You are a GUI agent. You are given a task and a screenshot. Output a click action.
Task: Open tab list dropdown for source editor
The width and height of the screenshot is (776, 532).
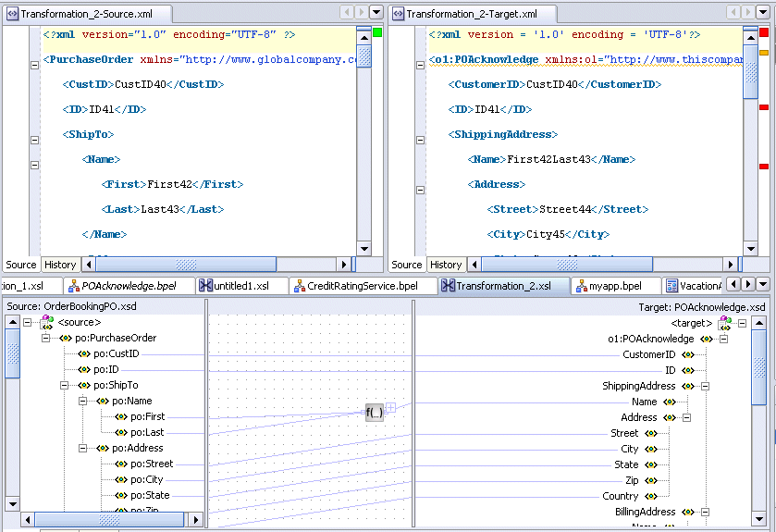[376, 12]
